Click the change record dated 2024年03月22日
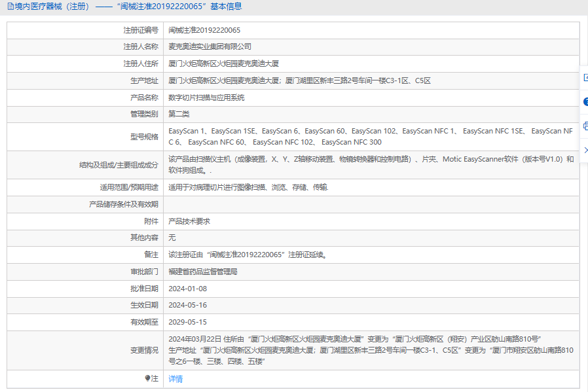This screenshot has width=588, height=392. pyautogui.click(x=371, y=350)
